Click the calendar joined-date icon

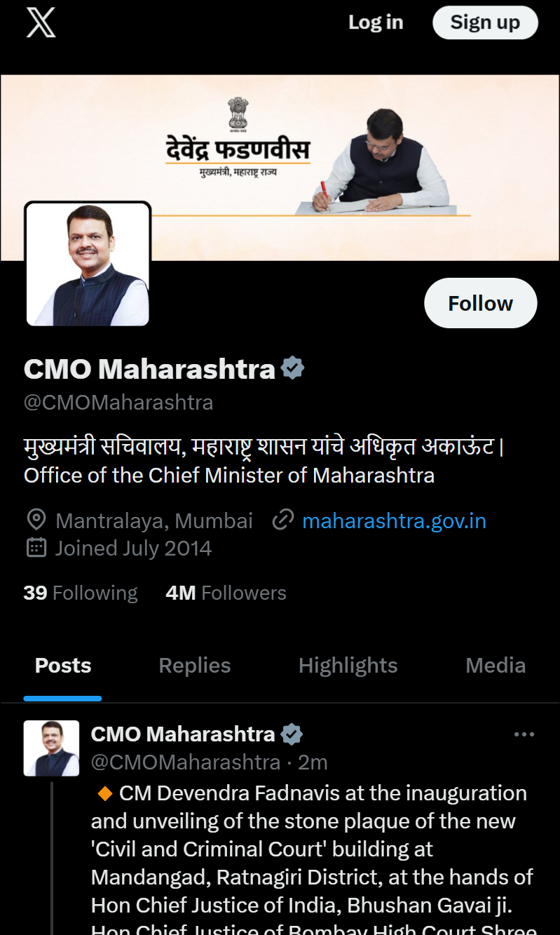pos(36,548)
